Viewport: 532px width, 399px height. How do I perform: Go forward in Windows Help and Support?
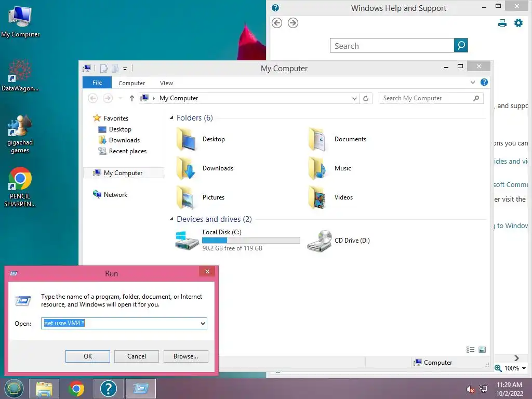pos(293,23)
